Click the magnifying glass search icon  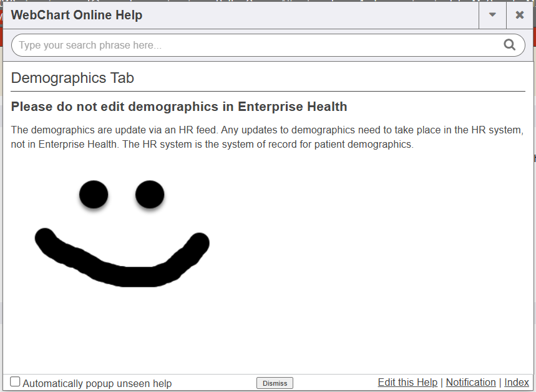(x=509, y=45)
